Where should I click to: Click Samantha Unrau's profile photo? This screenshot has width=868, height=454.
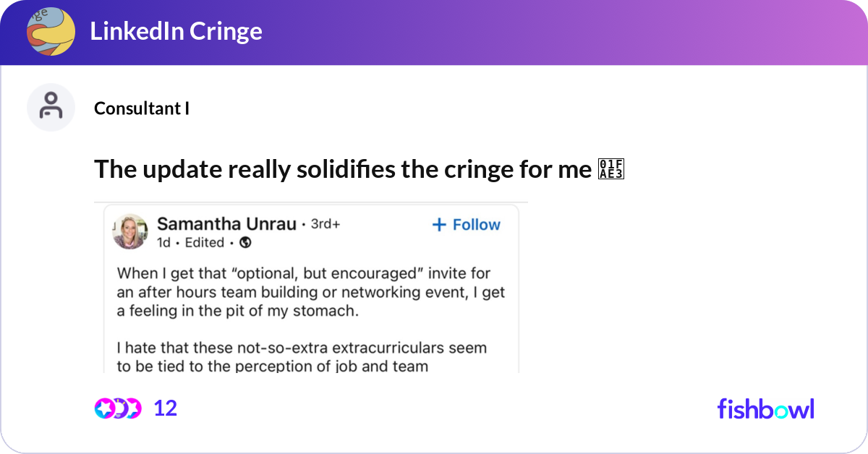[130, 230]
